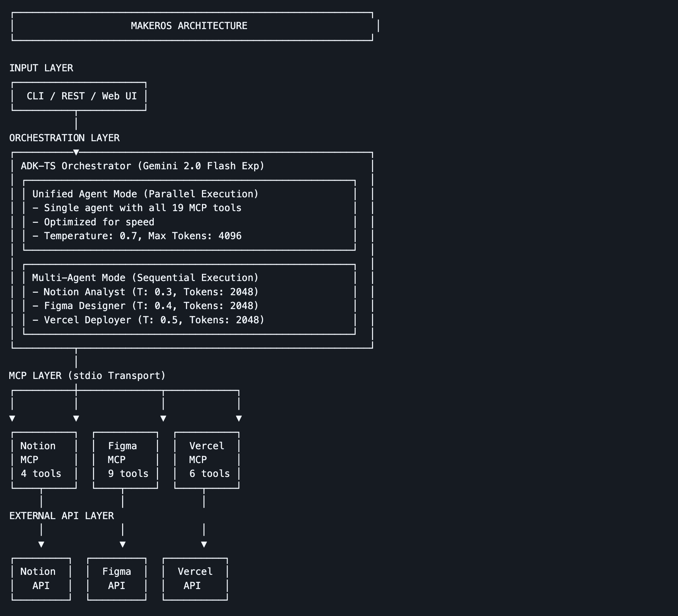Click the MCP LAYER (stdio Transport) heading
This screenshot has height=616, width=678.
point(87,375)
